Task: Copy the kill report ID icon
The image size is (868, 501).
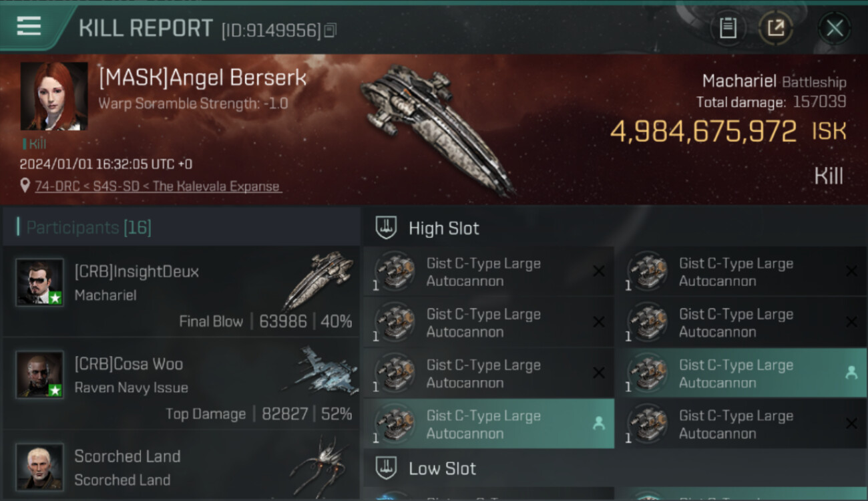Action: pos(330,30)
